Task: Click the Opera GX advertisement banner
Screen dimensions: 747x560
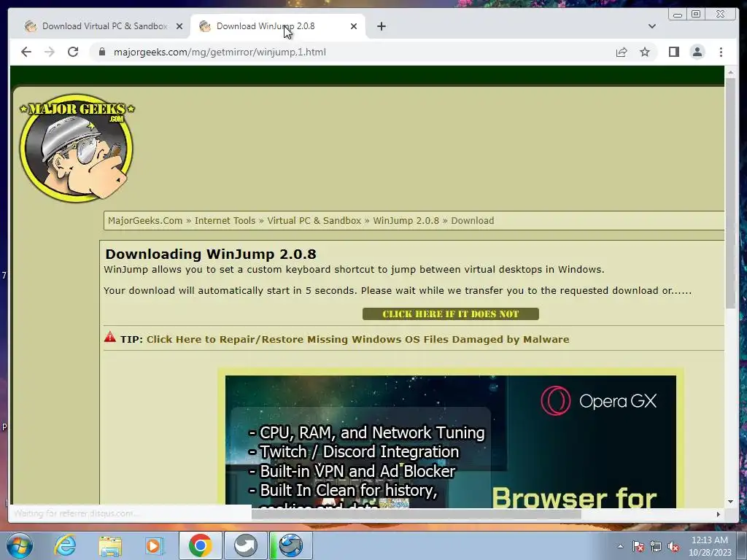Action: coord(451,440)
